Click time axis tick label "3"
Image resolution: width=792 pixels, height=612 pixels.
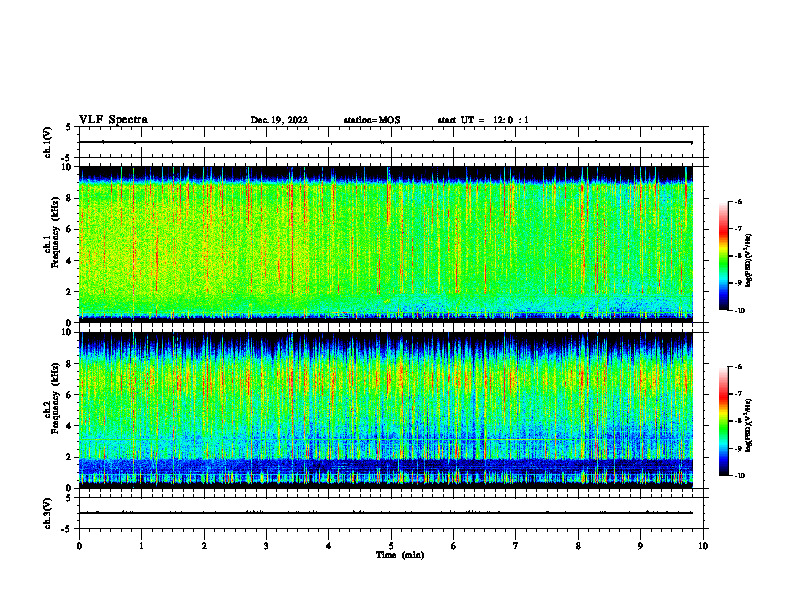coord(266,546)
